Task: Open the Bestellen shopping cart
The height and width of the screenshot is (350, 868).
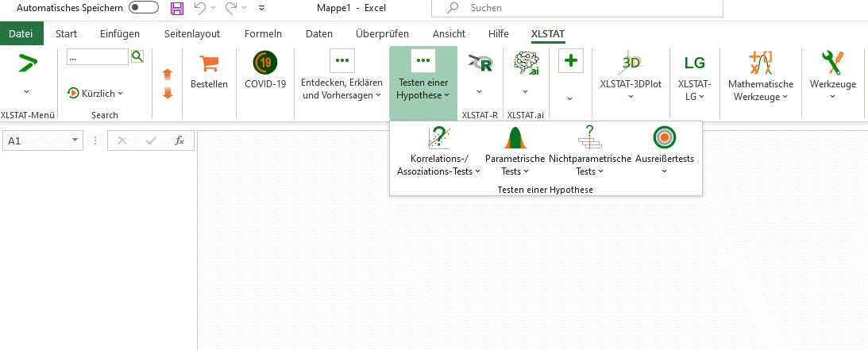Action: click(209, 71)
